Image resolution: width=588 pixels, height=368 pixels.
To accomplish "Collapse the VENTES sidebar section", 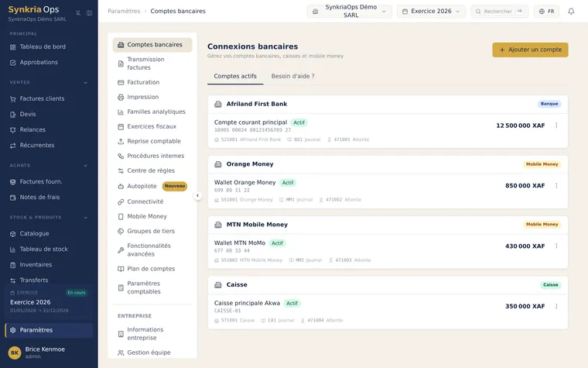I will coord(86,82).
